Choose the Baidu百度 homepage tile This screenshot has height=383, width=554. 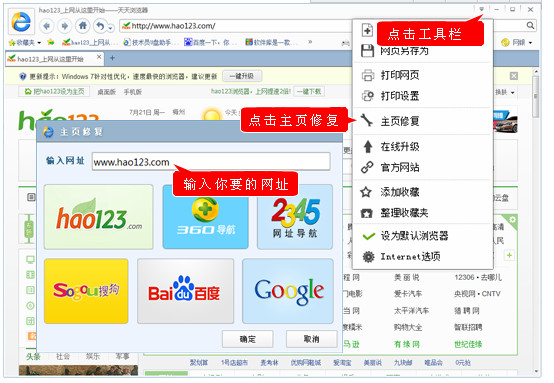click(185, 291)
